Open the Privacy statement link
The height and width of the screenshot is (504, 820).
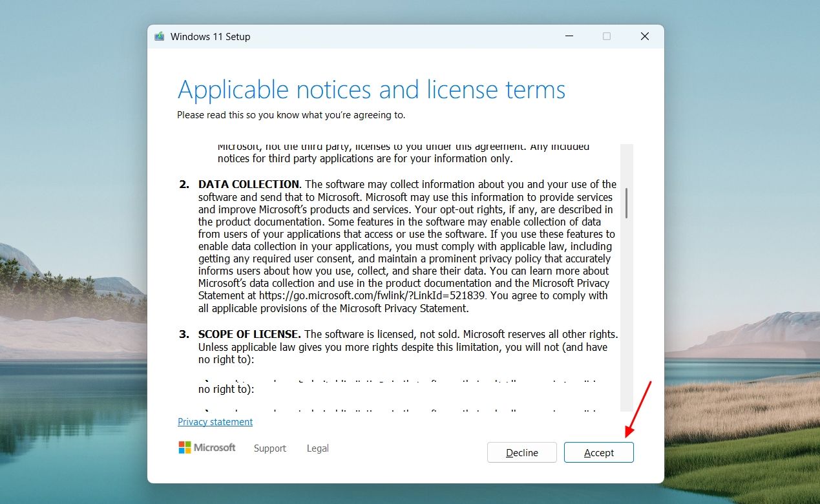tap(215, 422)
